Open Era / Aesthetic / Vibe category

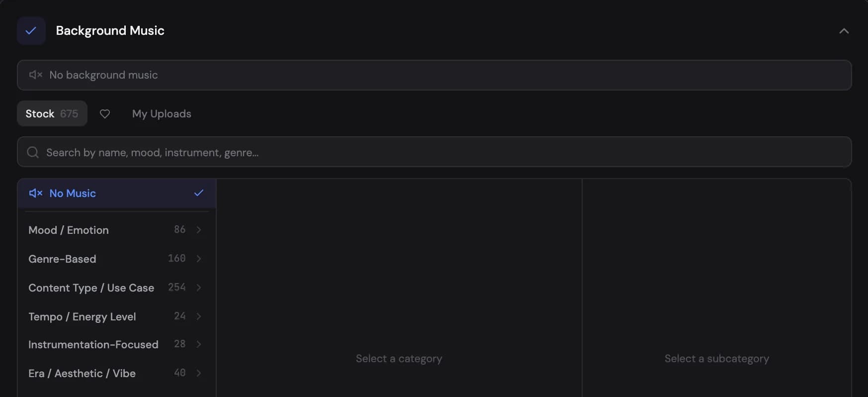pos(117,373)
